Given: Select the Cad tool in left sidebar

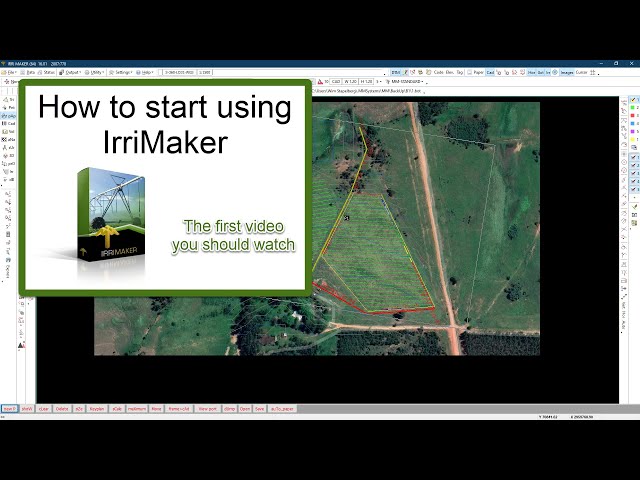Looking at the screenshot, I should (x=9, y=123).
